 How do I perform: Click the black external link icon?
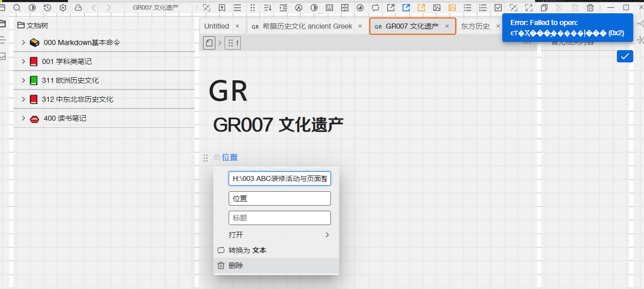[x=391, y=8]
